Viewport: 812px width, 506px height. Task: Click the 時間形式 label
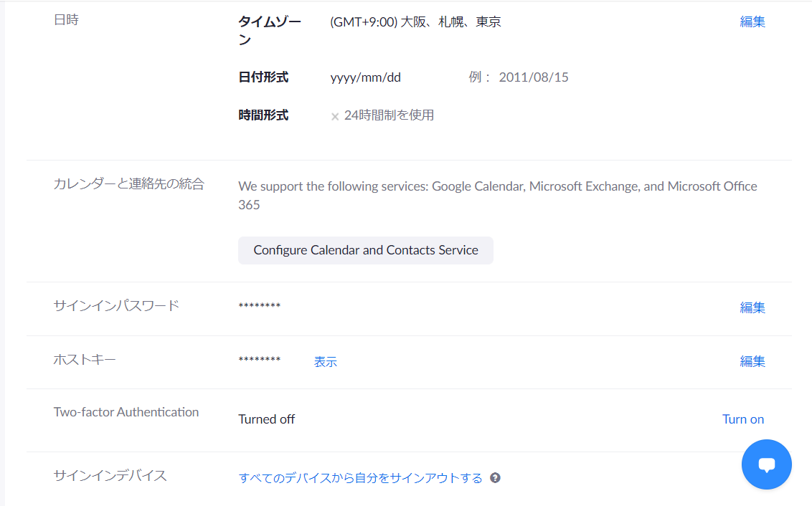pyautogui.click(x=263, y=115)
